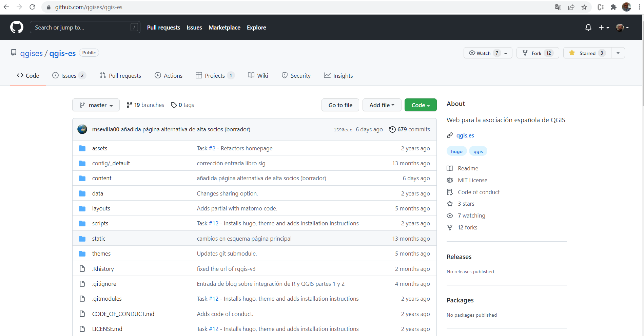Open the master branch selector
Screen dimensions: 644x336
pyautogui.click(x=96, y=105)
